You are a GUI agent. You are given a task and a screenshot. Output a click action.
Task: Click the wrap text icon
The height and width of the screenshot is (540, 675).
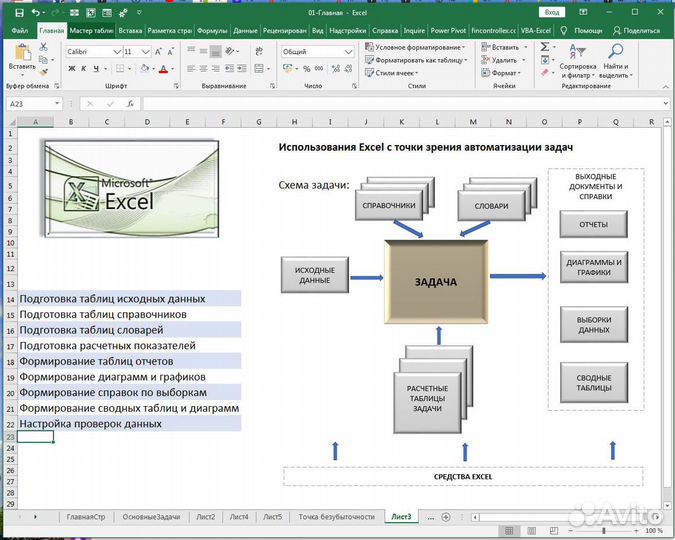pos(259,51)
